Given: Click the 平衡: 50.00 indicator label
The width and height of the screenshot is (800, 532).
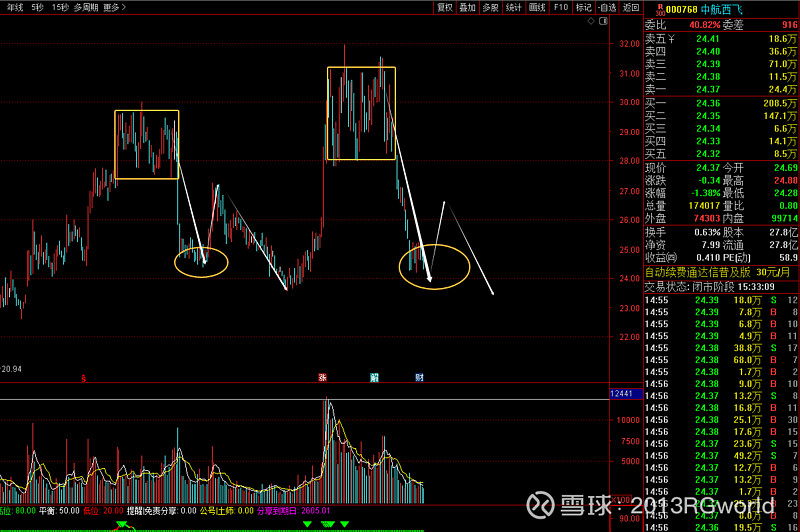Looking at the screenshot, I should [59, 511].
